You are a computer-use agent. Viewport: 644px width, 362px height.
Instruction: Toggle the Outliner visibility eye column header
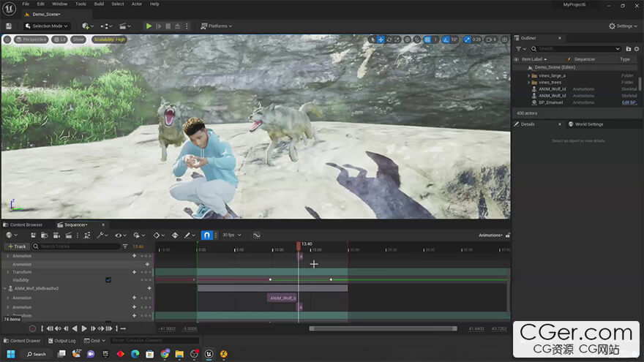(516, 59)
